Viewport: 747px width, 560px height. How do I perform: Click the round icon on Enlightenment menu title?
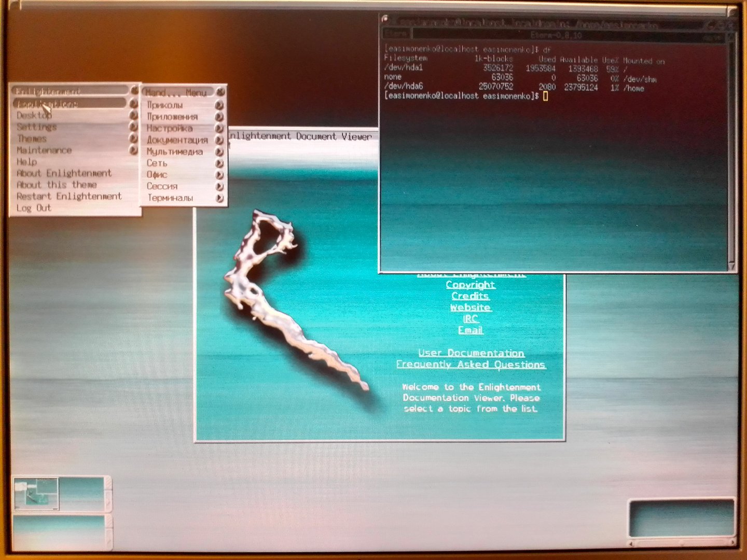(x=135, y=91)
